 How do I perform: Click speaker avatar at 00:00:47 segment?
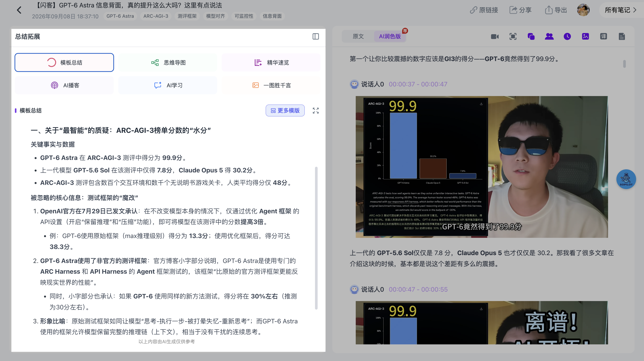(354, 289)
